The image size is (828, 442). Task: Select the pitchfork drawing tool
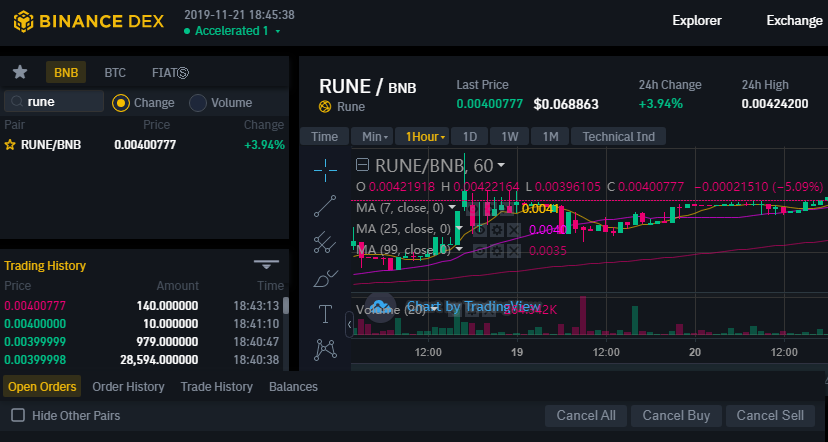click(x=325, y=242)
